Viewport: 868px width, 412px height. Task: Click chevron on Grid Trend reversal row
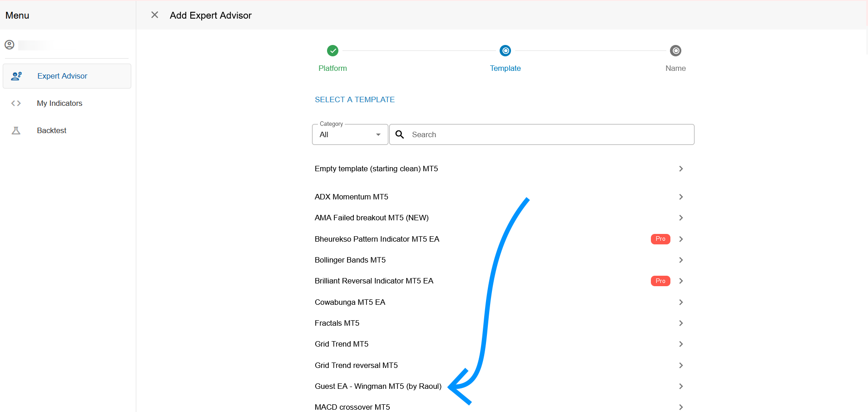click(x=681, y=365)
